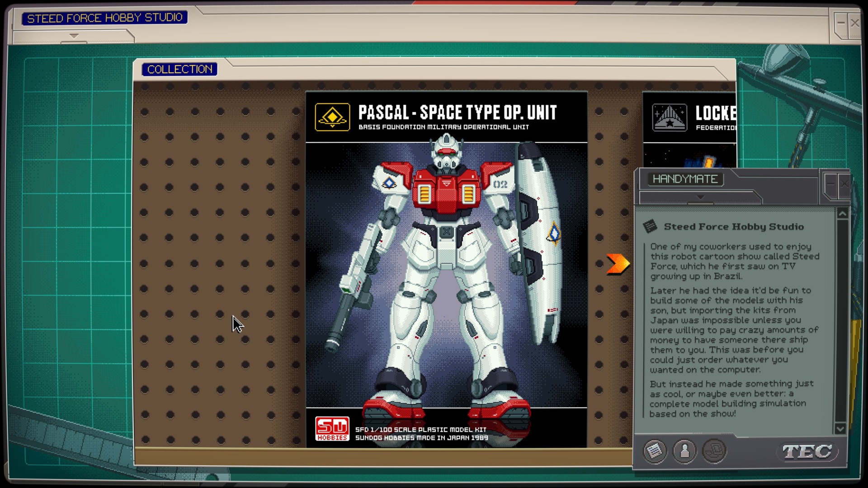This screenshot has height=488, width=868.
Task: Open Handymate contacts person icon
Action: click(x=684, y=450)
